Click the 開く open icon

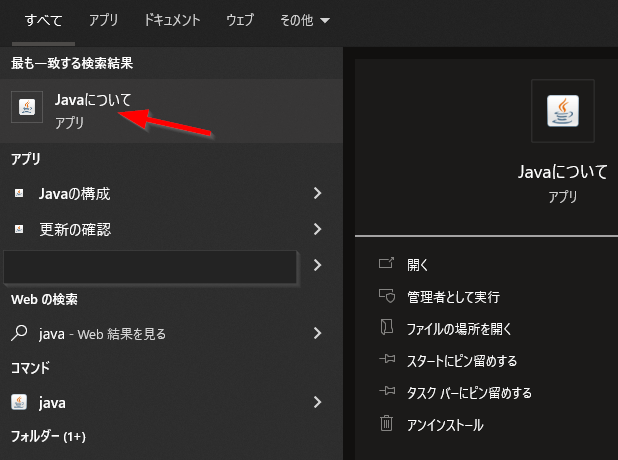pos(386,263)
